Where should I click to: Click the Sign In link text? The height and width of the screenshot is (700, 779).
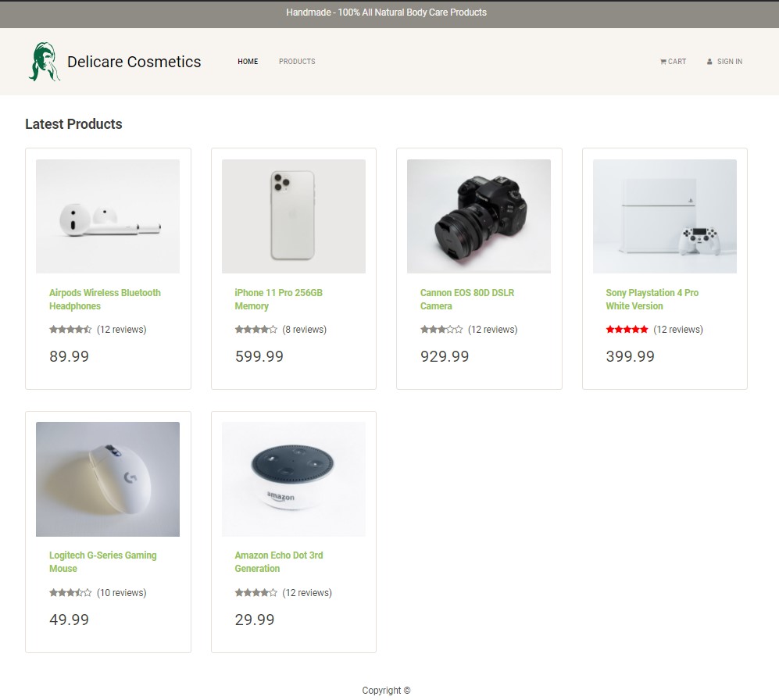[x=730, y=62]
